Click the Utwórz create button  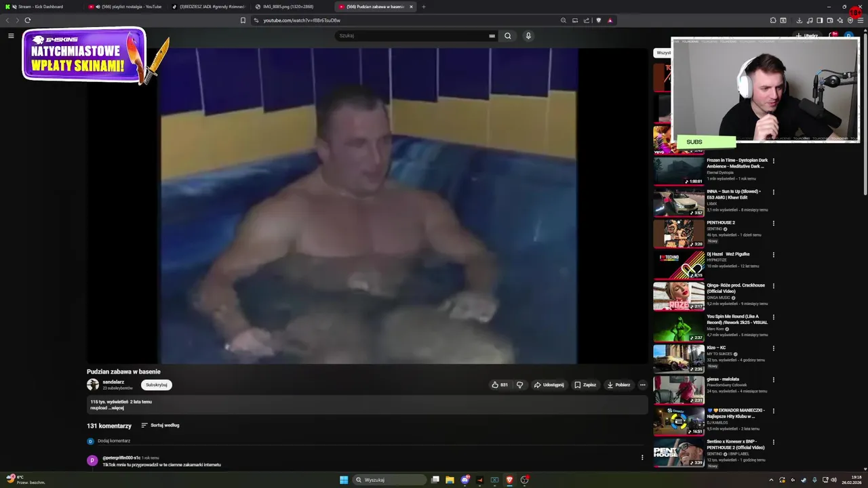(x=807, y=35)
